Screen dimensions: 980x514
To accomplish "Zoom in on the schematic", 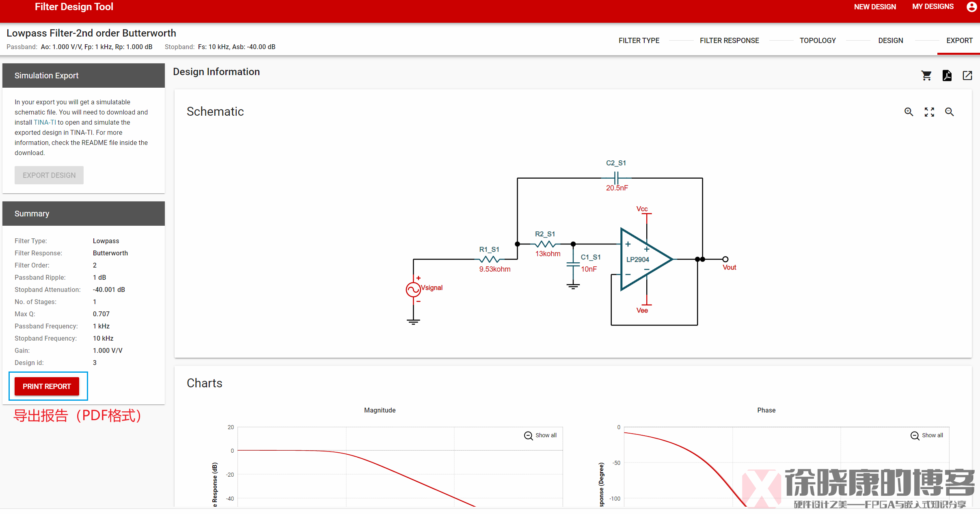I will click(x=909, y=112).
